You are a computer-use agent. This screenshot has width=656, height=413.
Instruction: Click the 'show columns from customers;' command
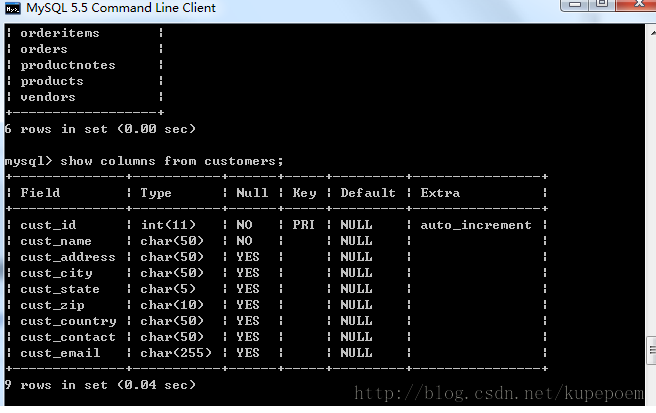point(172,161)
